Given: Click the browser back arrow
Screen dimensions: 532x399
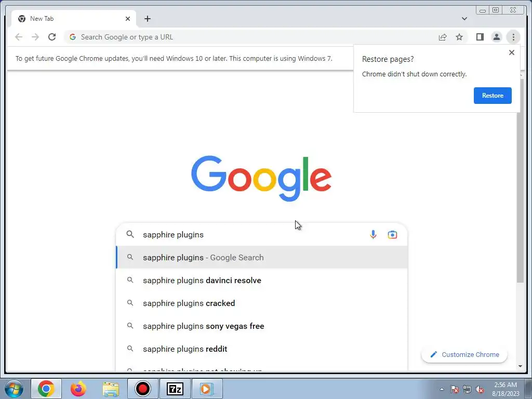Looking at the screenshot, I should click(x=19, y=37).
